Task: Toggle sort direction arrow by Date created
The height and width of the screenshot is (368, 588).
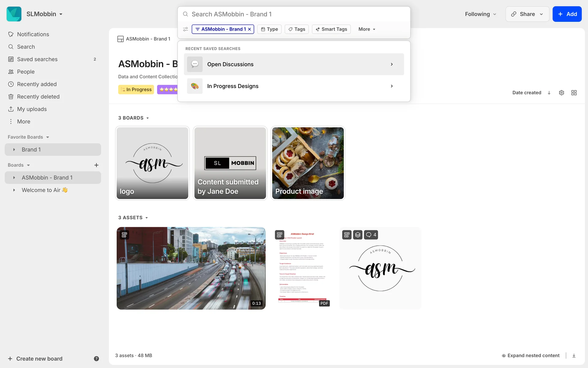Action: (x=549, y=93)
